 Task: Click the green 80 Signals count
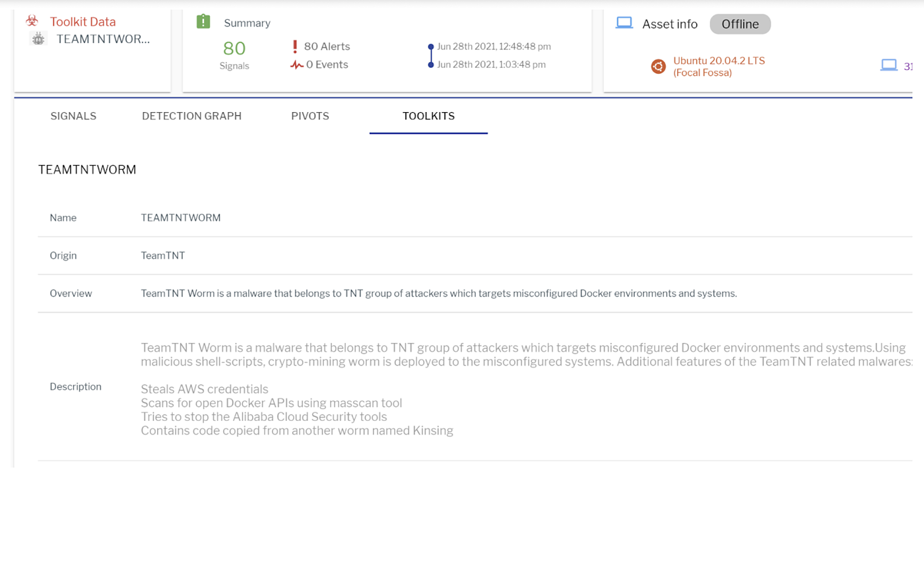coord(234,48)
